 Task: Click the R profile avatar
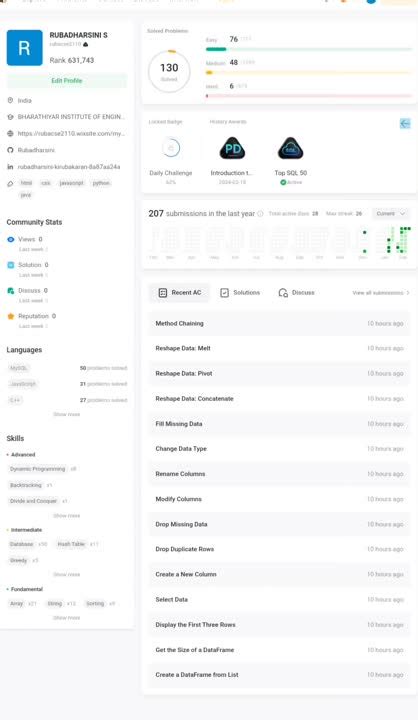click(24, 48)
